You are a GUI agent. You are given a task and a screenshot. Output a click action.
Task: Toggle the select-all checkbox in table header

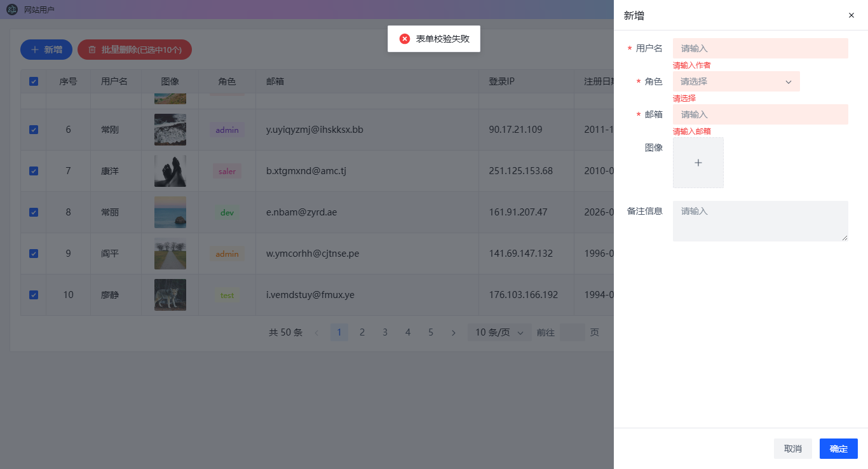[x=34, y=81]
